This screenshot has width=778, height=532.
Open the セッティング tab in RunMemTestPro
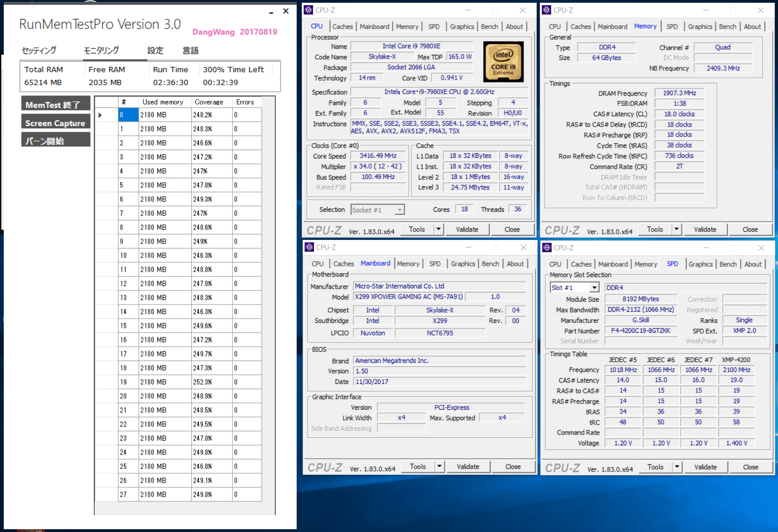point(39,50)
